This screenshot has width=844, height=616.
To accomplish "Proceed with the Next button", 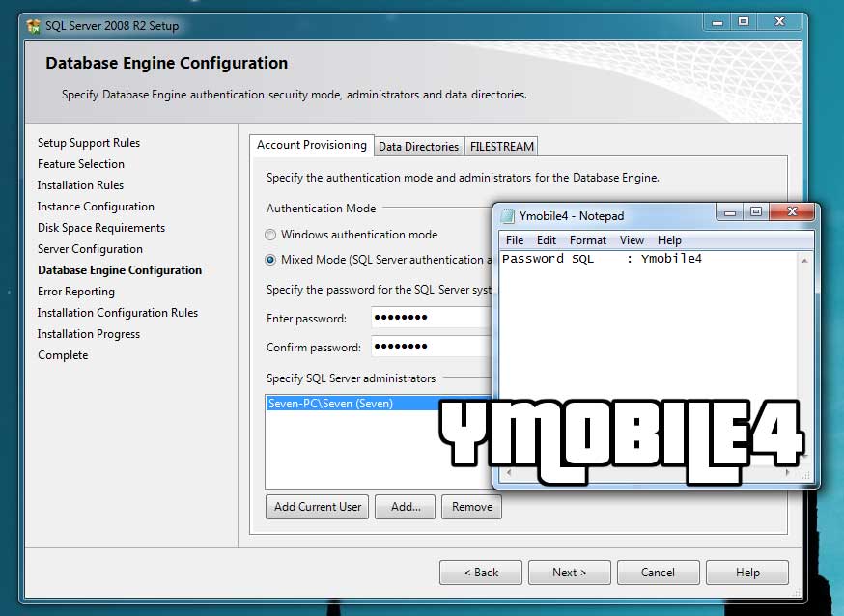I will pyautogui.click(x=570, y=573).
